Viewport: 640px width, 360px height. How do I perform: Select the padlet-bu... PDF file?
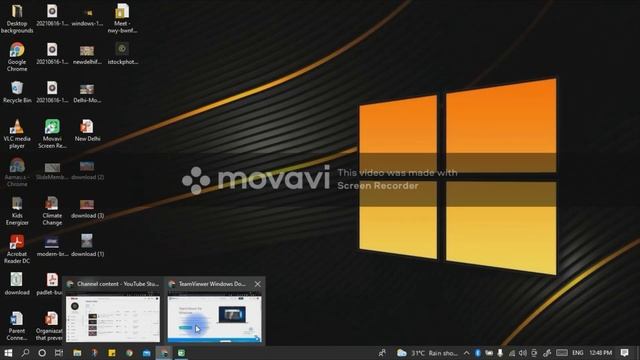50,284
